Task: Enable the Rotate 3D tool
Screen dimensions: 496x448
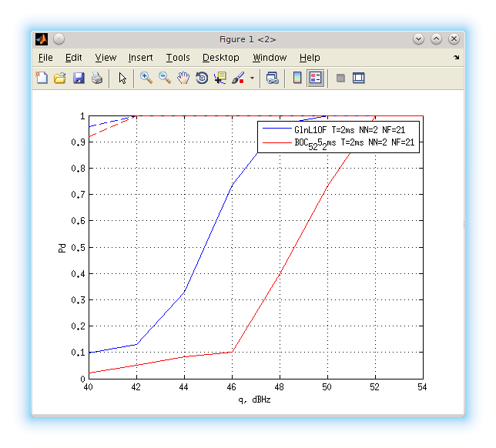Action: click(202, 78)
